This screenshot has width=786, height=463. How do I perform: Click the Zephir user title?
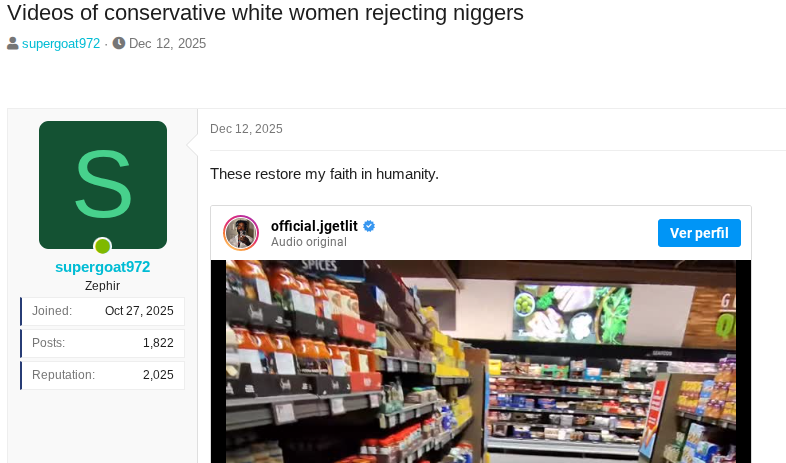click(x=102, y=286)
